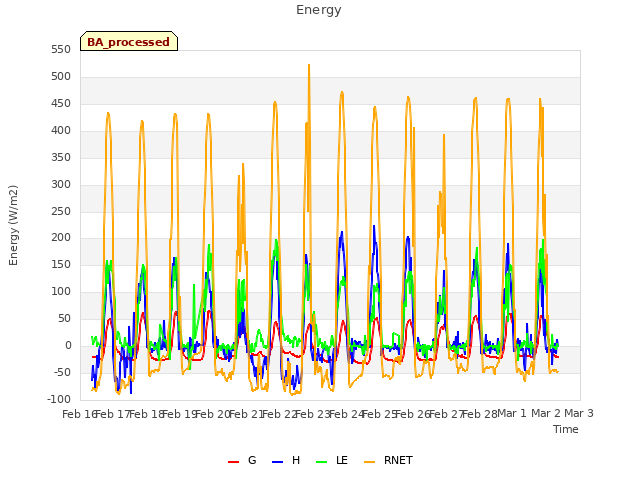This screenshot has width=640, height=480.
Task: Click the -100 y-axis tick value
Action: tap(58, 399)
